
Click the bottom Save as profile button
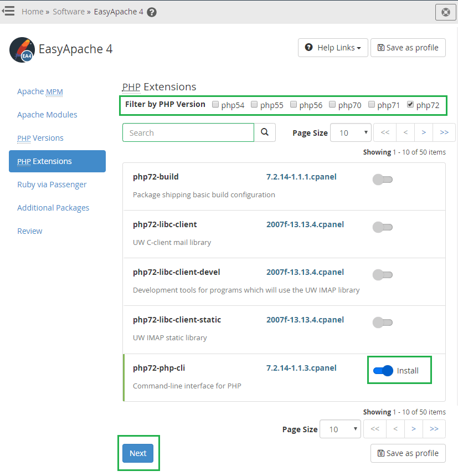click(408, 453)
